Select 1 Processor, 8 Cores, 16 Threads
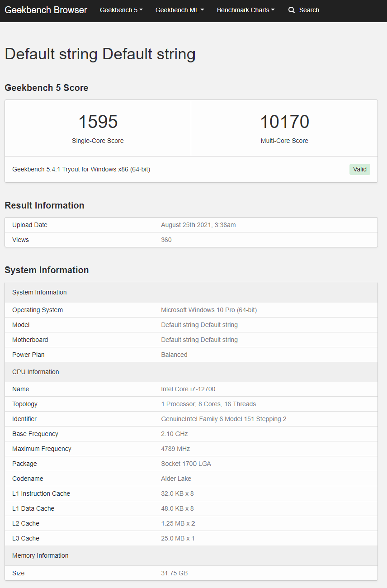 click(208, 404)
